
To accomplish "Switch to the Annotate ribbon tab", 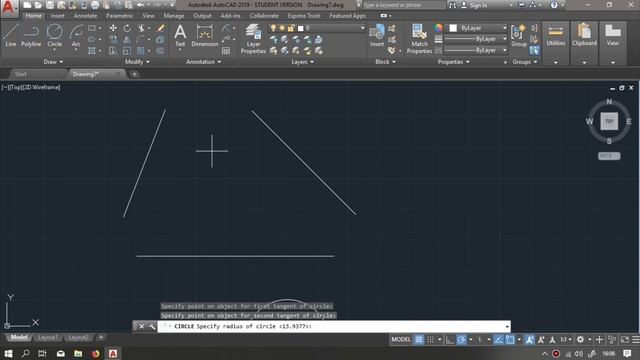I will pos(85,16).
